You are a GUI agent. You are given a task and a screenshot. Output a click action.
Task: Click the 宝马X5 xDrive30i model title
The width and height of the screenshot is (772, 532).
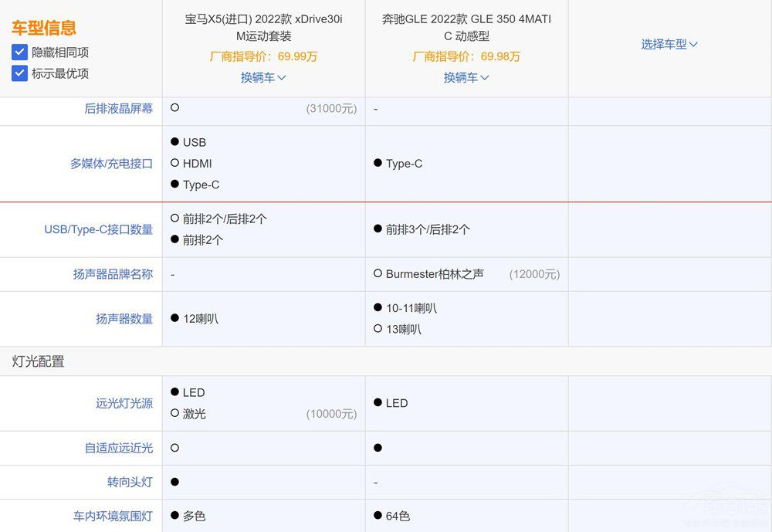click(263, 27)
